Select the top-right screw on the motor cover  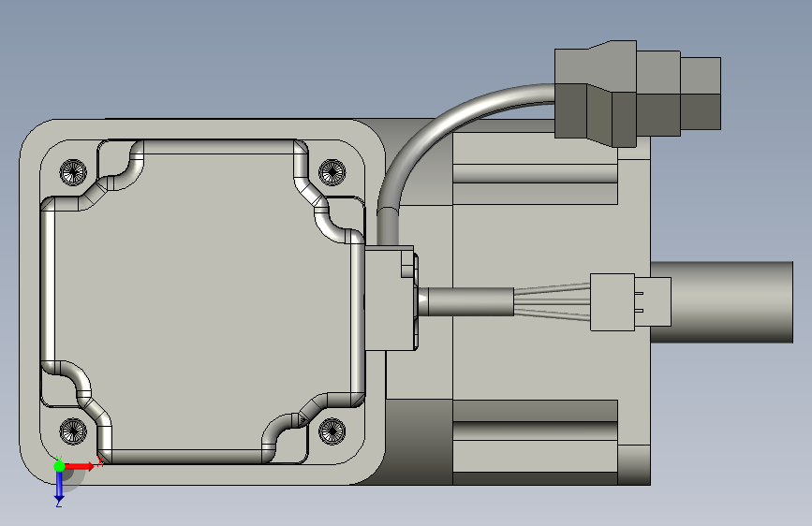click(332, 172)
